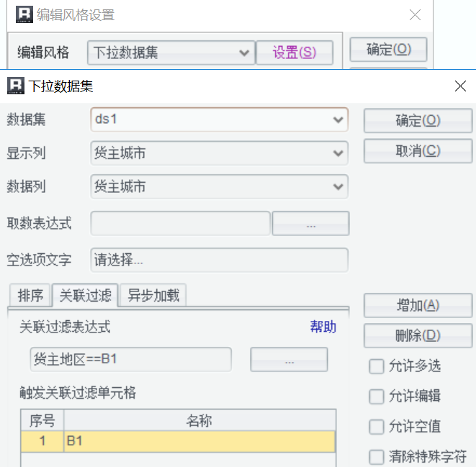The height and width of the screenshot is (467, 476).
Task: Click the 帮助 link
Action: pyautogui.click(x=323, y=327)
